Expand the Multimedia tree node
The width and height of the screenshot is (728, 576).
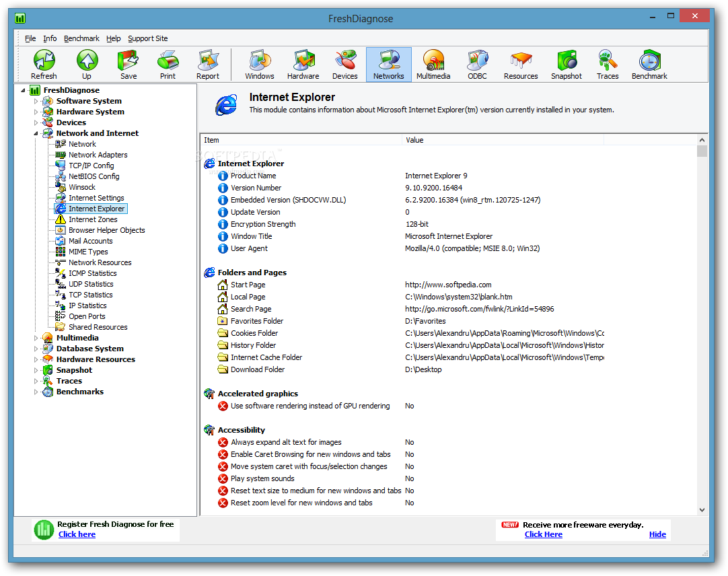tap(36, 338)
